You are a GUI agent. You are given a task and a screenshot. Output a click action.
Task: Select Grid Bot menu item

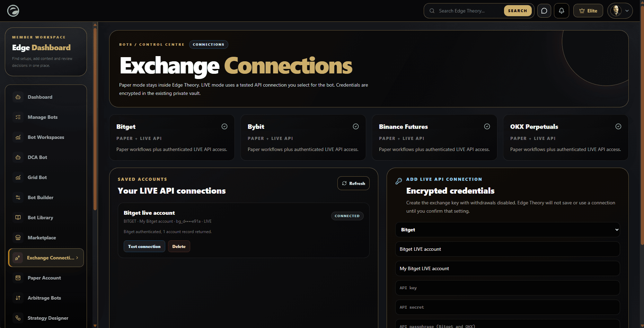(46, 177)
